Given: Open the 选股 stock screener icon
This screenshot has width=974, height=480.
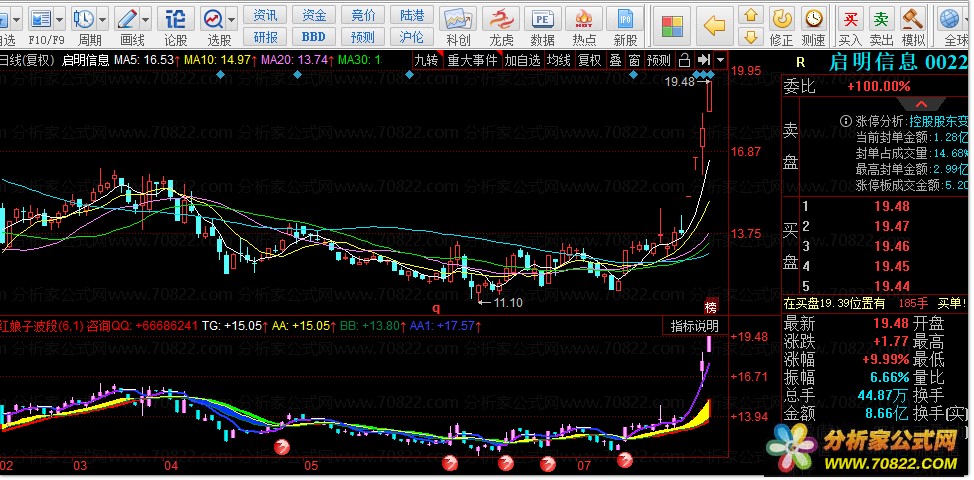Looking at the screenshot, I should [x=214, y=19].
